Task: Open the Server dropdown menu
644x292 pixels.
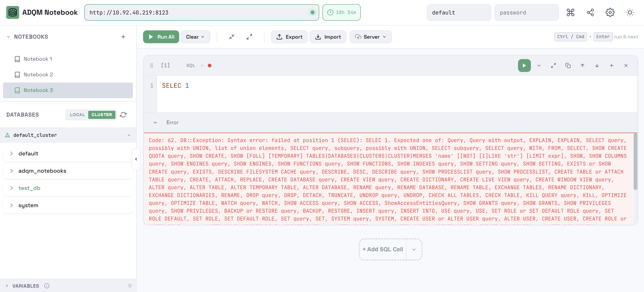Action: click(371, 37)
